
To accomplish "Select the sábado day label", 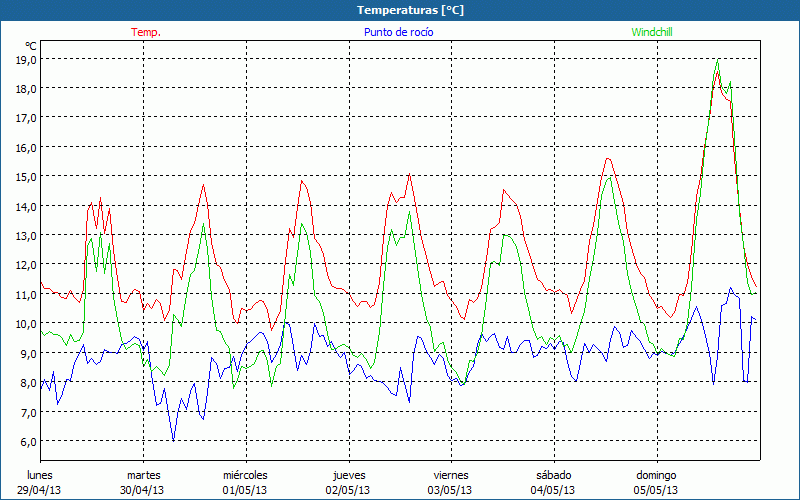I will [553, 475].
